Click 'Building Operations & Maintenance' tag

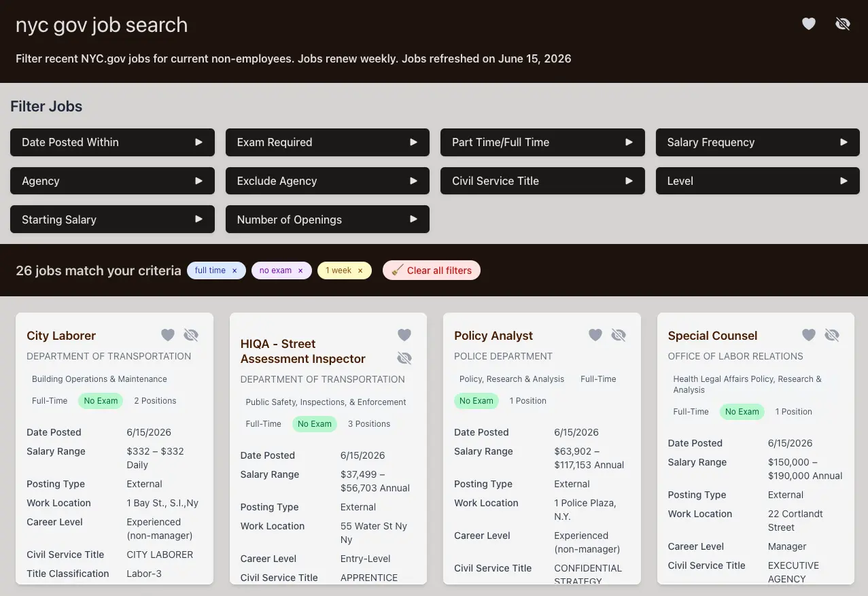tap(99, 379)
